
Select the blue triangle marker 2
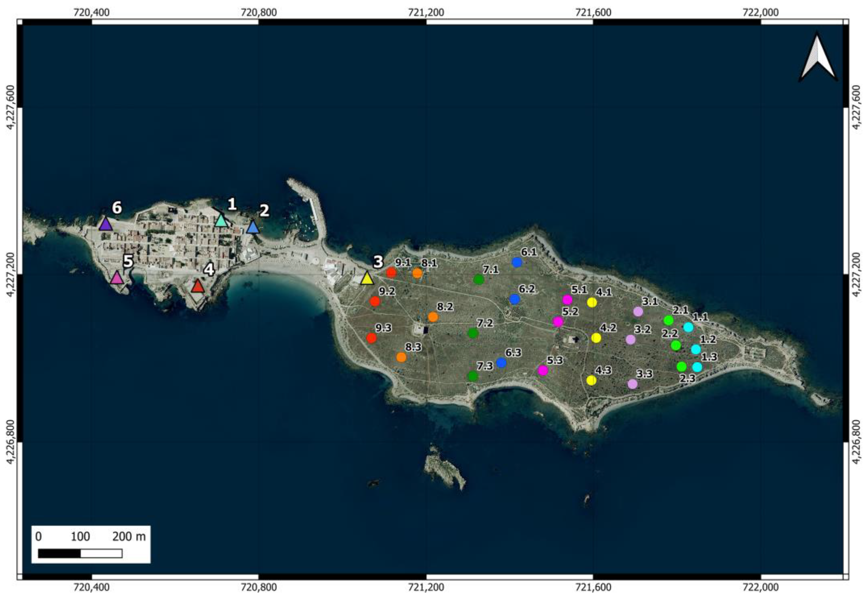tap(253, 228)
